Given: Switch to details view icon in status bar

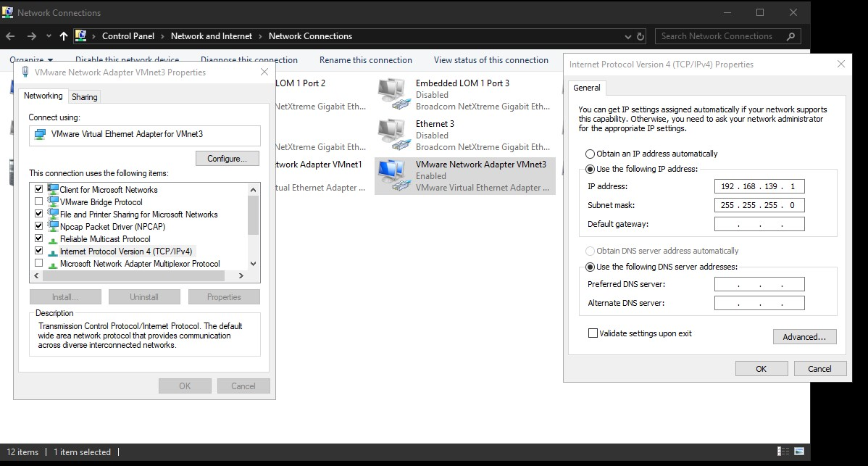Looking at the screenshot, I should (x=783, y=451).
